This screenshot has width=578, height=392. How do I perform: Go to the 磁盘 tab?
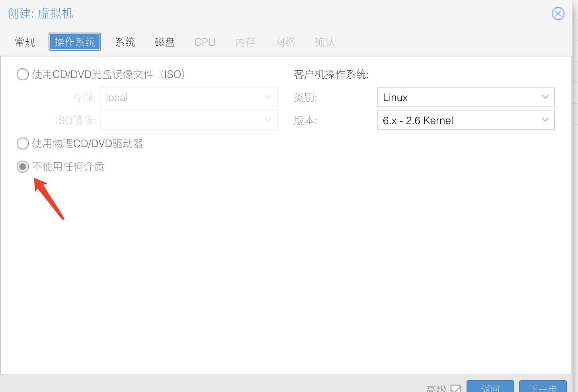point(165,42)
